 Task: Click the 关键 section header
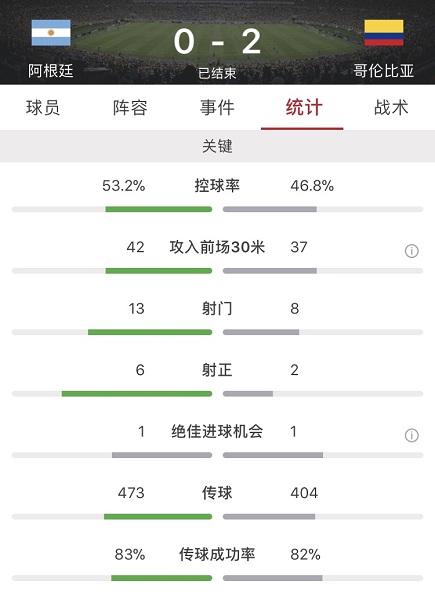coord(218,146)
